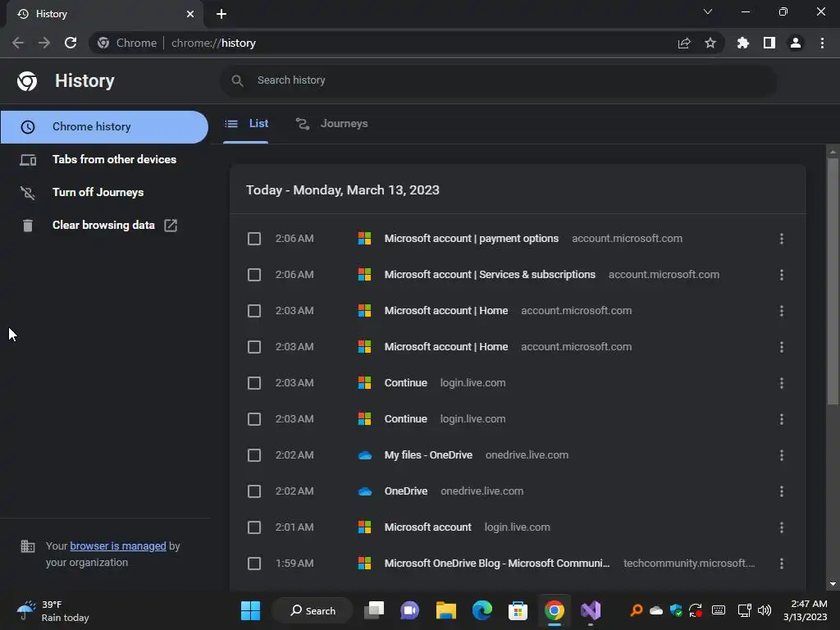Click the forward navigation arrow

coord(44,43)
